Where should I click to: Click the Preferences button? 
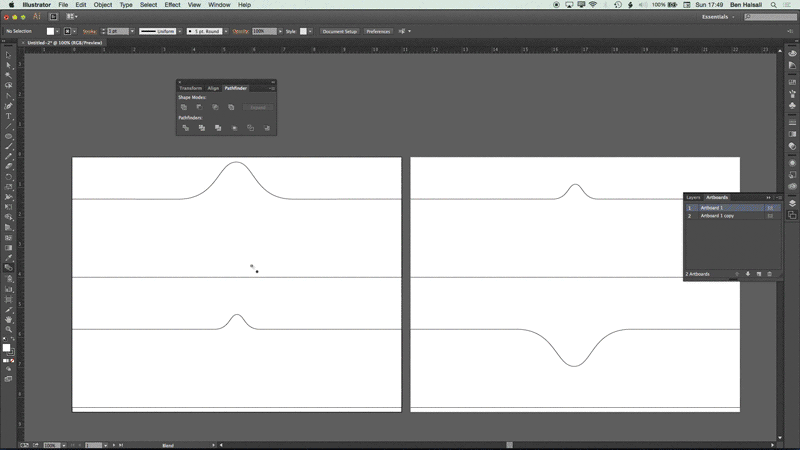[x=378, y=31]
